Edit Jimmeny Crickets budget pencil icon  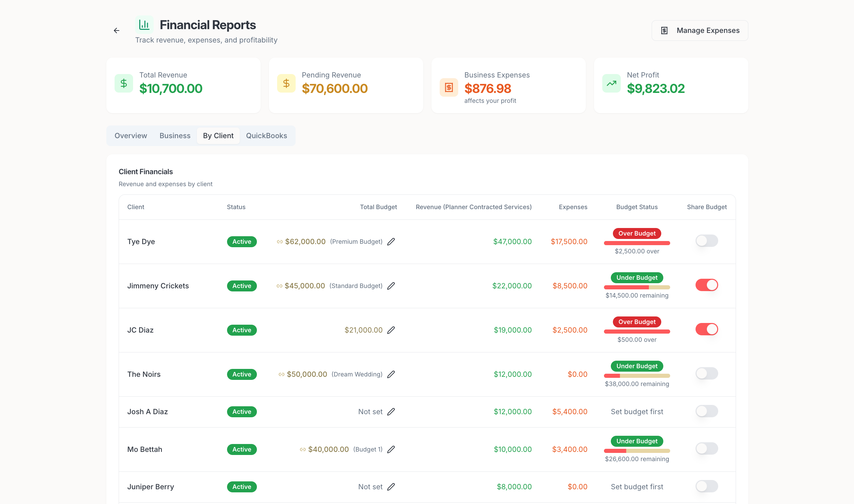point(391,286)
